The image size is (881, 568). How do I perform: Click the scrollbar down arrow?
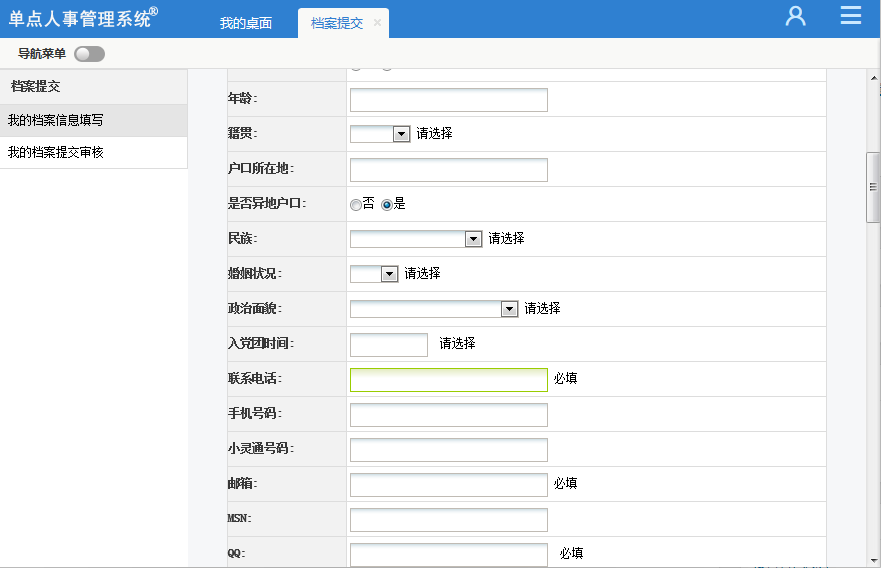click(874, 560)
